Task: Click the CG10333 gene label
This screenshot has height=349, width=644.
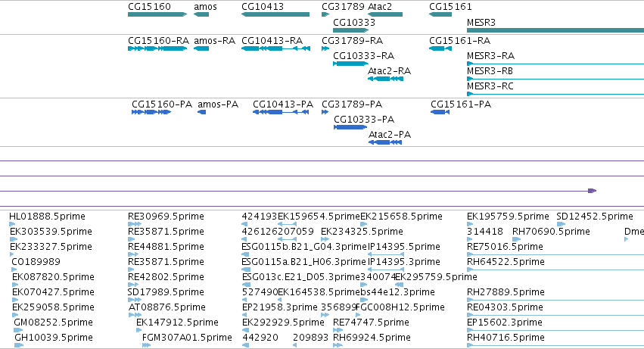Action: pyautogui.click(x=354, y=23)
